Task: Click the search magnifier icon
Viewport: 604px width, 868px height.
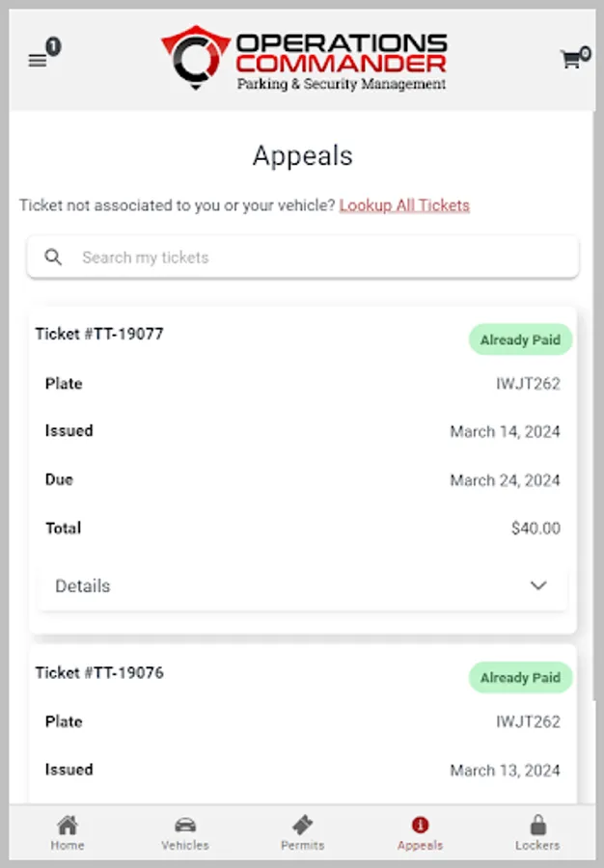Action: coord(54,258)
